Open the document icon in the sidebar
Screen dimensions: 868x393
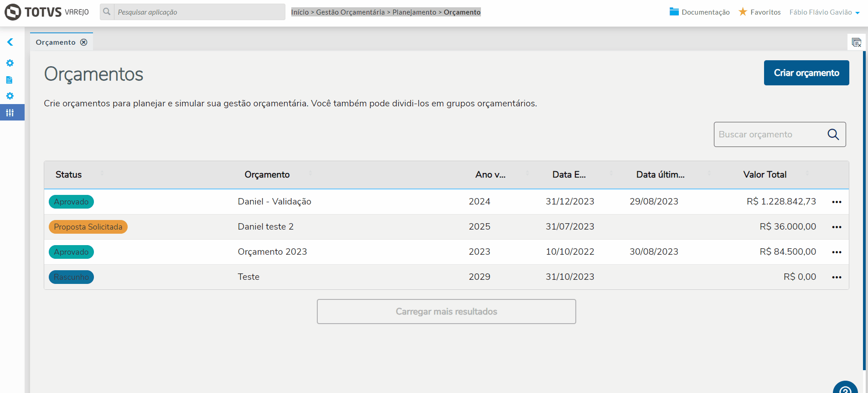[x=10, y=80]
